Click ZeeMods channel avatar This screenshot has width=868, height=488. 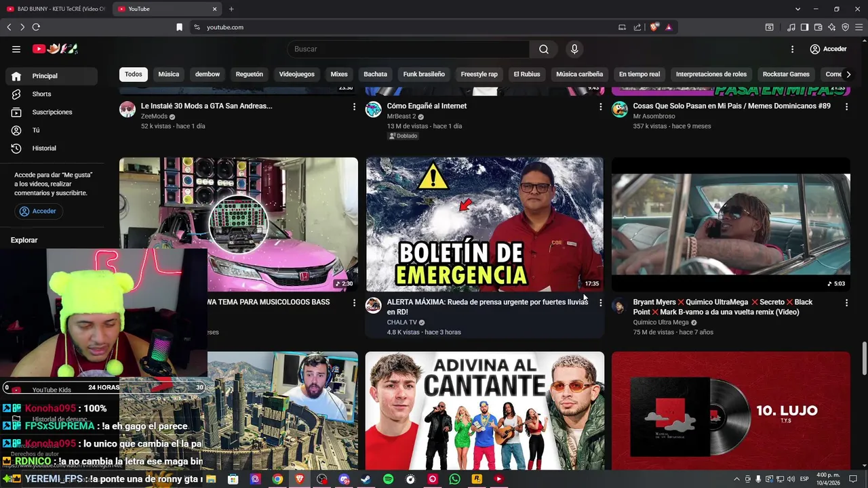point(127,110)
